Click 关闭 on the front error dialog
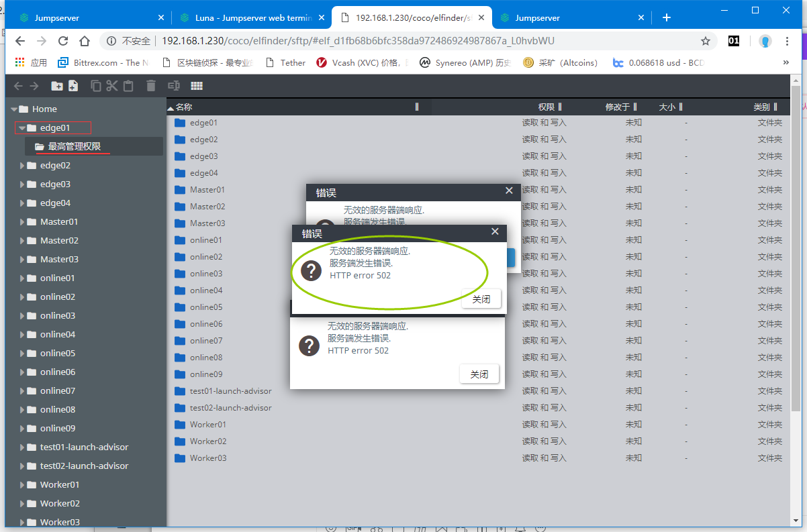Image resolution: width=807 pixels, height=532 pixels. tap(481, 299)
